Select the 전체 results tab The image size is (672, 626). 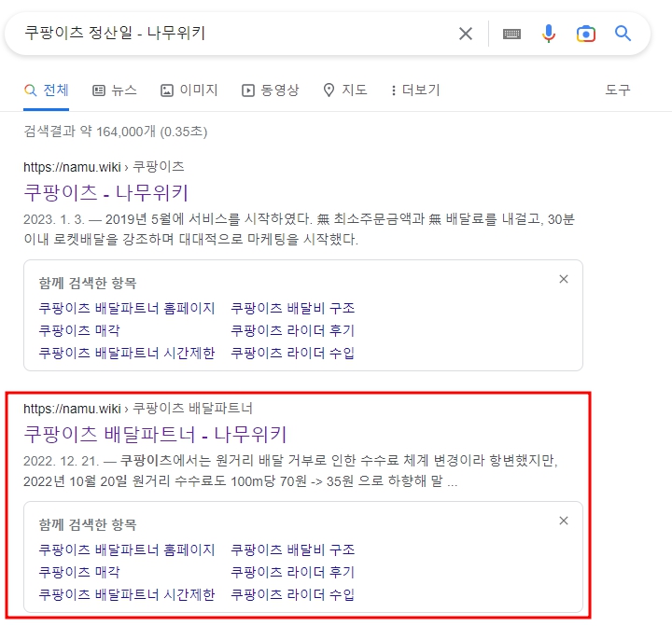(x=47, y=90)
